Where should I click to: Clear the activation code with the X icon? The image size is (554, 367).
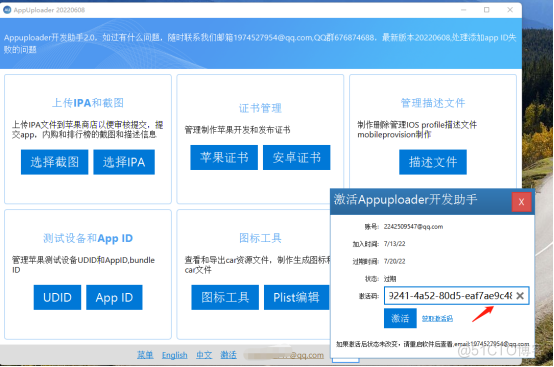point(520,296)
